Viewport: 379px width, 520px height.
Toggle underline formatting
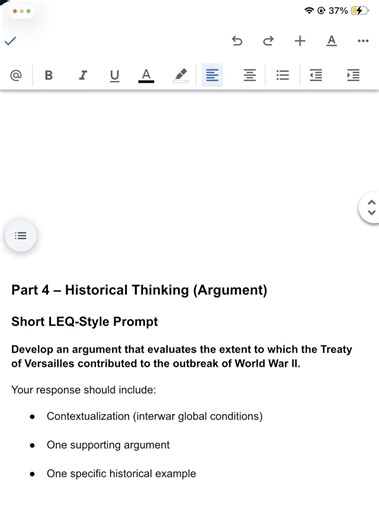pyautogui.click(x=115, y=76)
